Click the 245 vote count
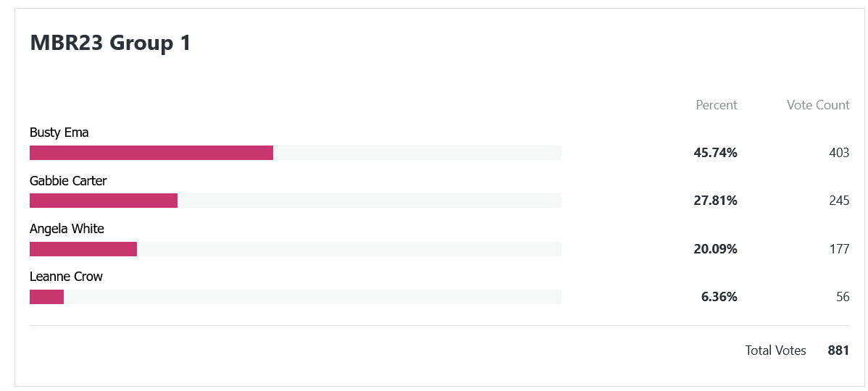The width and height of the screenshot is (868, 391). (x=839, y=201)
